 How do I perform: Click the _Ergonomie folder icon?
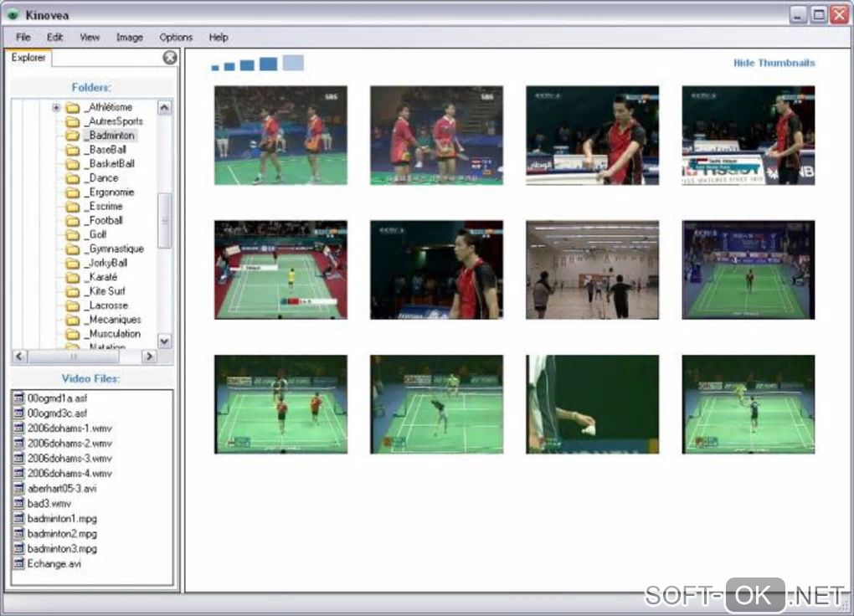tap(73, 192)
